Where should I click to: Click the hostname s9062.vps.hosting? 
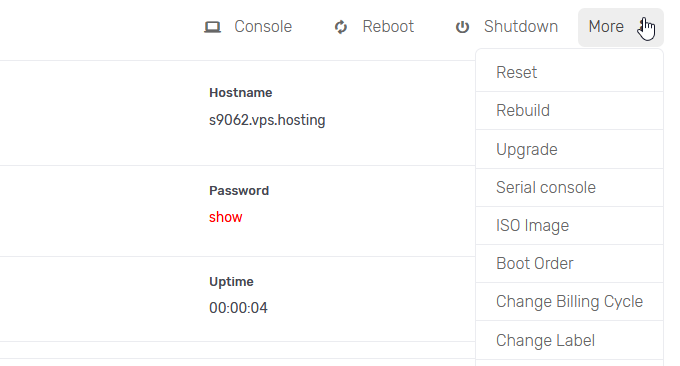pos(267,120)
